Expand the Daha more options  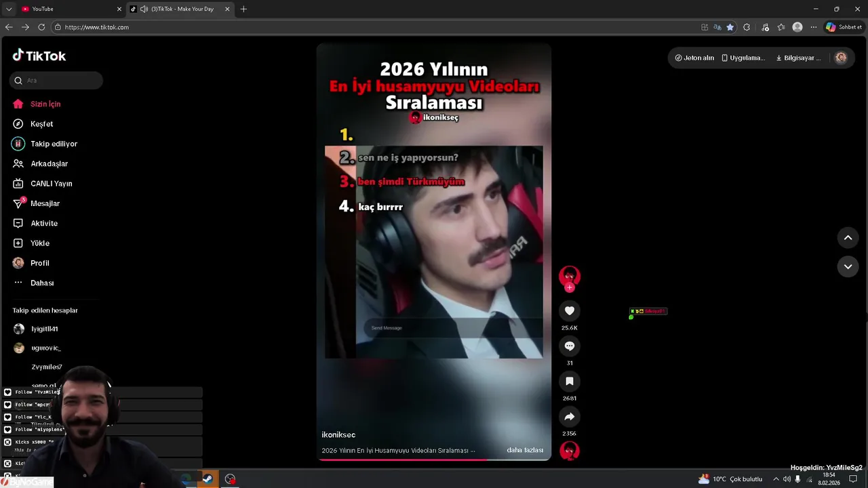33,283
